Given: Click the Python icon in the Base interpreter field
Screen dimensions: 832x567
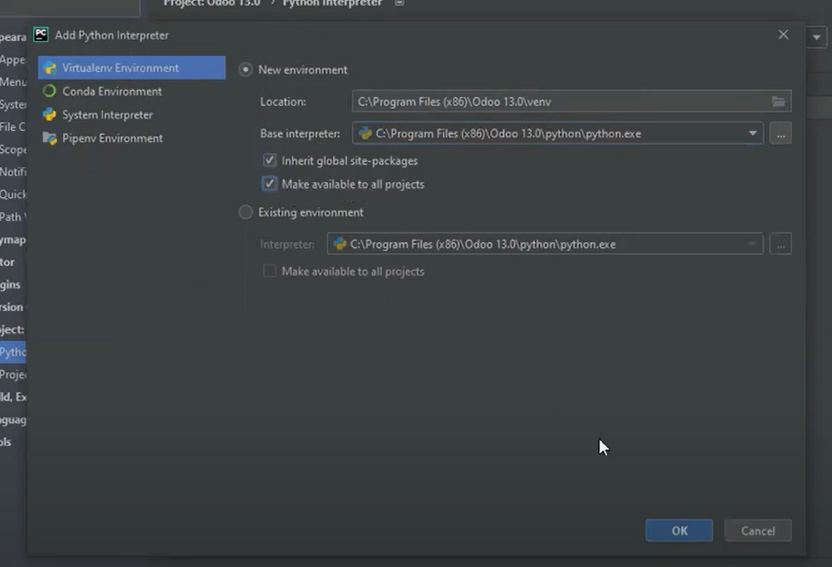Looking at the screenshot, I should coord(365,133).
